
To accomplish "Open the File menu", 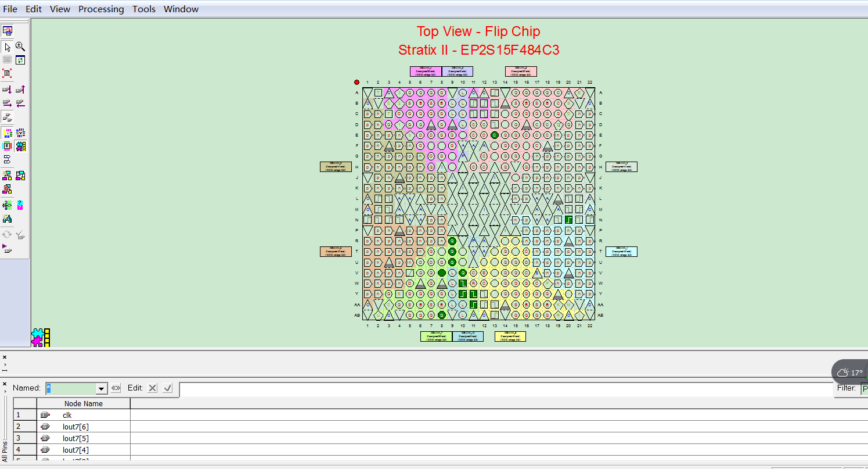I will [x=10, y=9].
